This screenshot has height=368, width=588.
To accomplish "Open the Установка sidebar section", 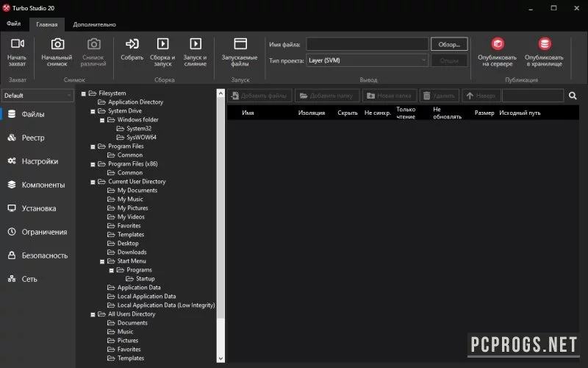I will click(37, 208).
